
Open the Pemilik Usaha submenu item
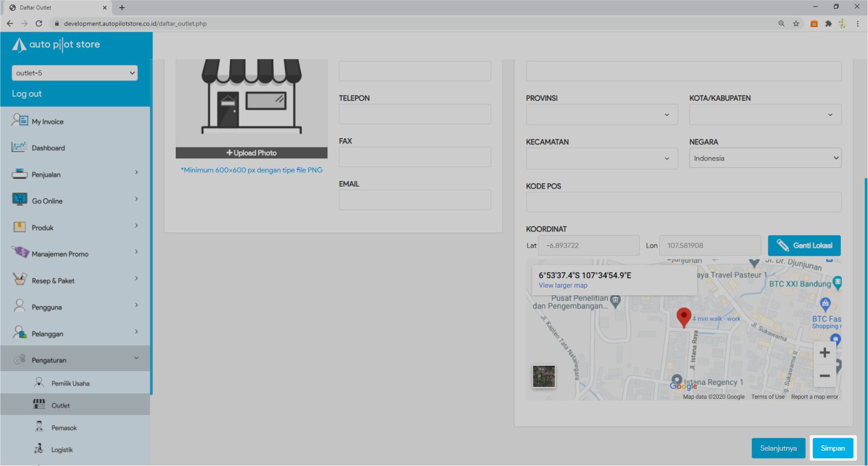click(70, 383)
